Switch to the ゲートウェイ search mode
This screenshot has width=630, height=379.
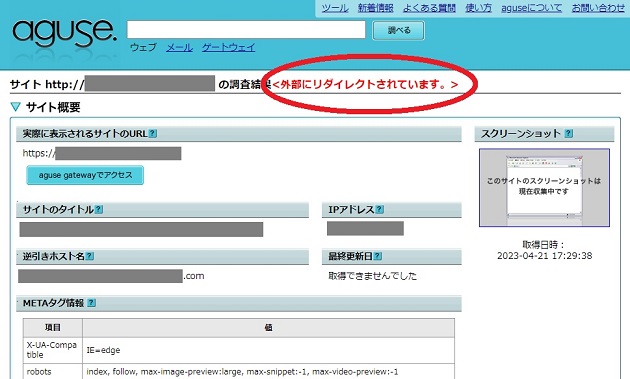pyautogui.click(x=228, y=47)
